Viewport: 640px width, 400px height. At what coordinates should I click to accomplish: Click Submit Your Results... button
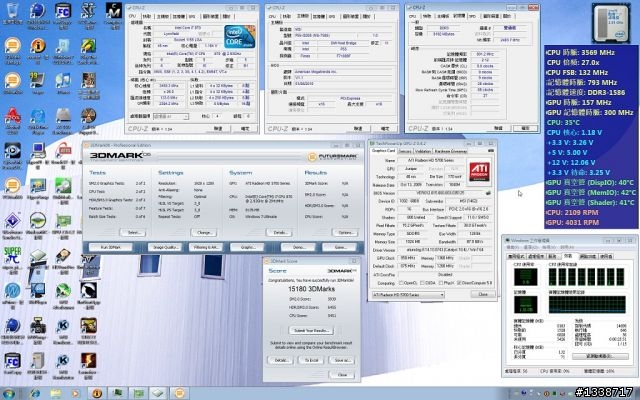311,330
